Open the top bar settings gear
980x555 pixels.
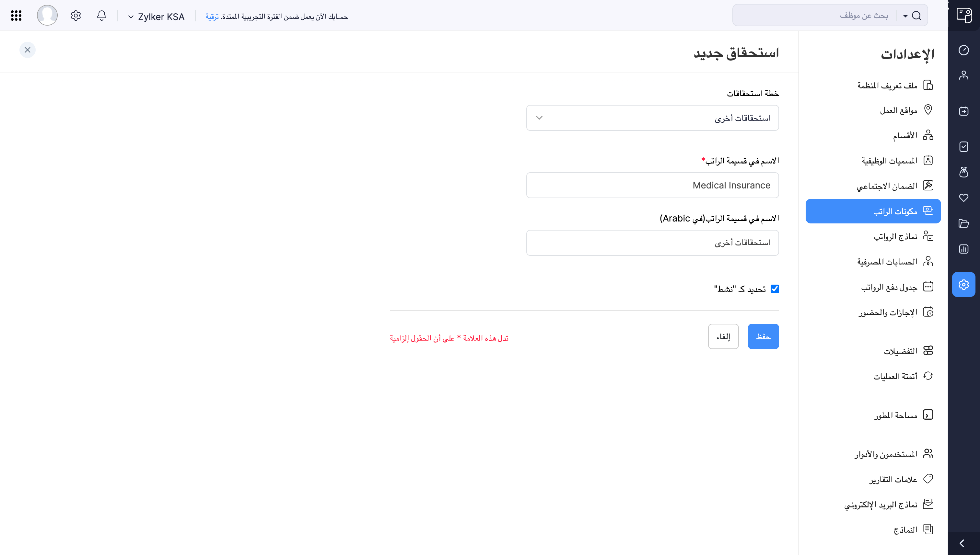tap(76, 16)
